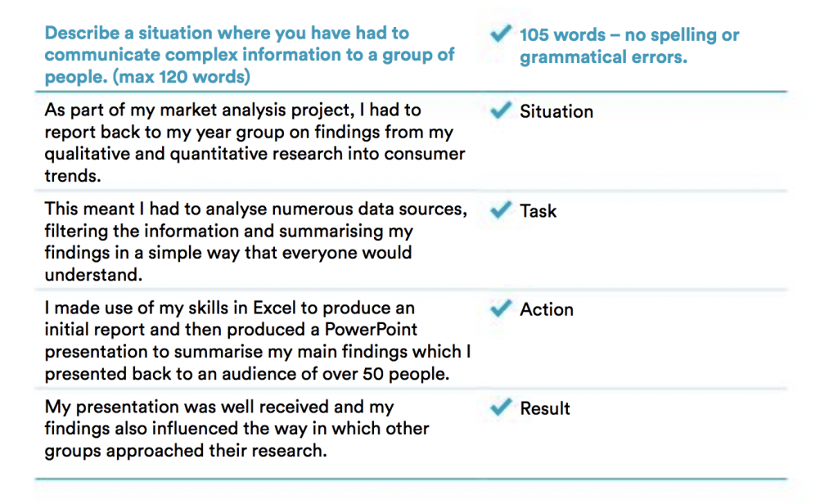
Task: Click the Situation label
Action: pyautogui.click(x=556, y=111)
